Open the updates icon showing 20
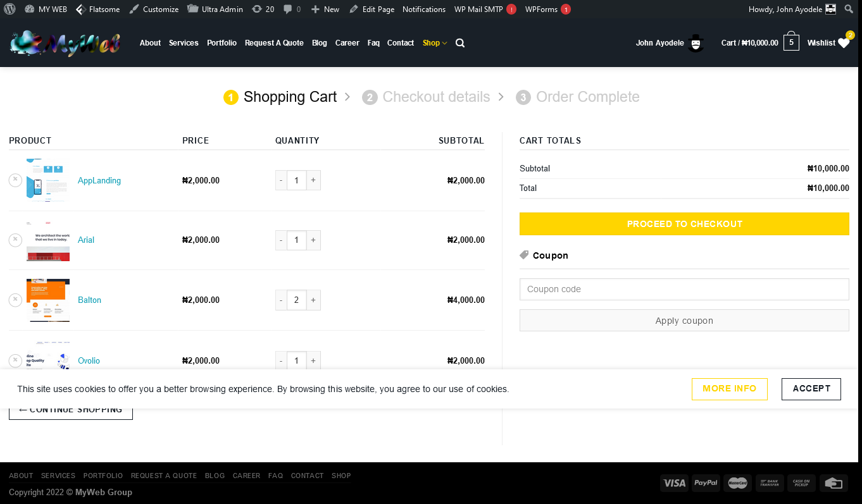Screen dimensions: 862x504 [263, 9]
